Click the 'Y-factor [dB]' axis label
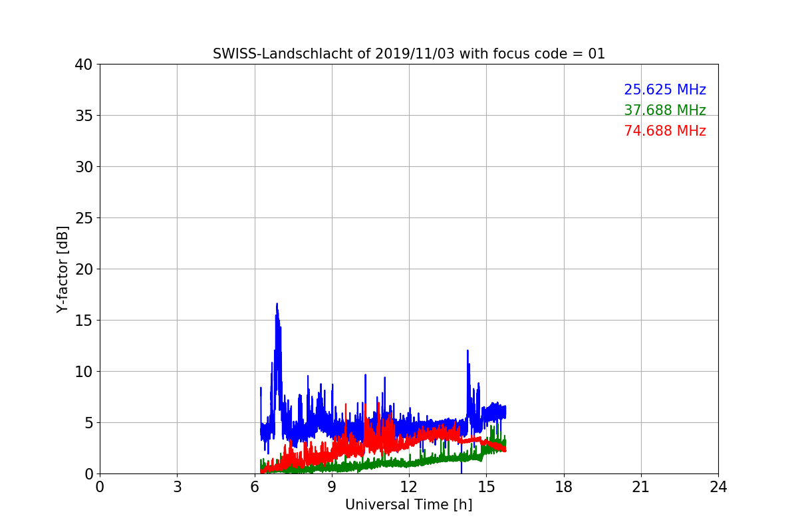The width and height of the screenshot is (798, 532). coord(63,269)
